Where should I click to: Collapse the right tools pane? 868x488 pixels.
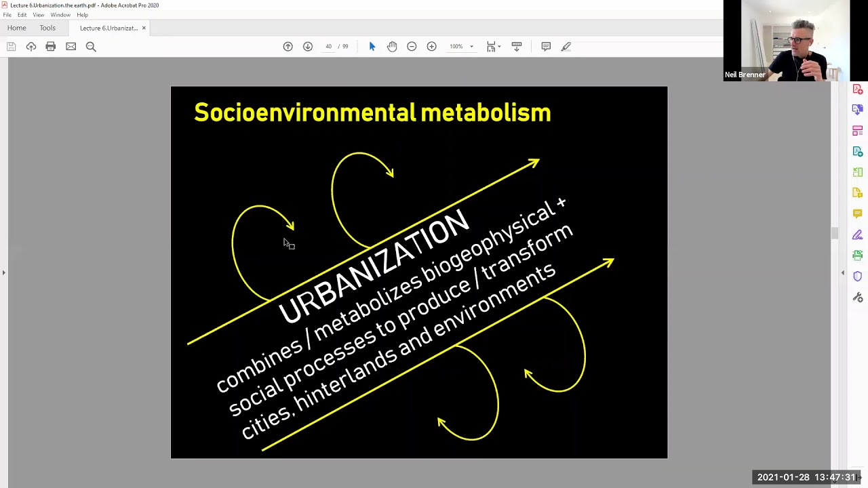tap(843, 272)
